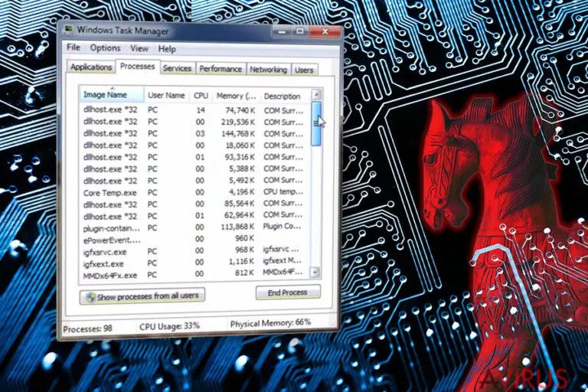Maximize the Windows Task Manager window

[300, 32]
